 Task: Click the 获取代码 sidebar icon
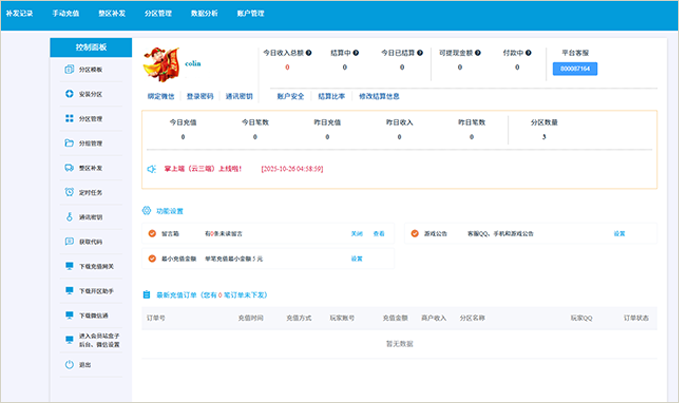(x=69, y=241)
